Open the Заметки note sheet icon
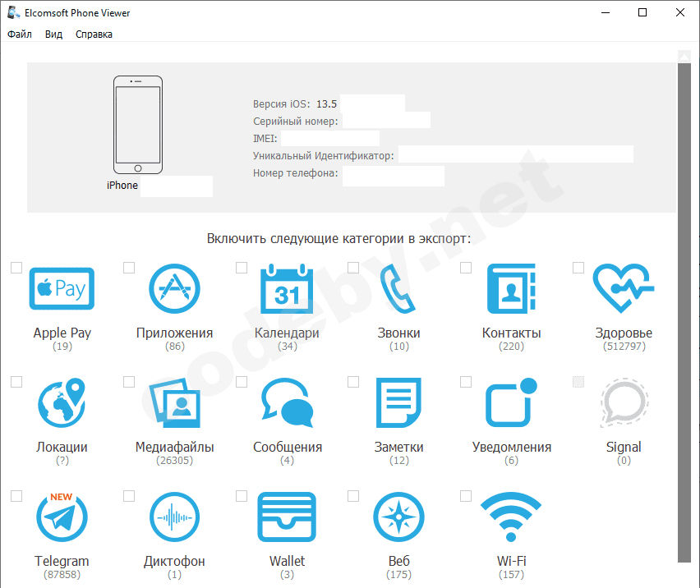The width and height of the screenshot is (700, 588). [x=398, y=402]
